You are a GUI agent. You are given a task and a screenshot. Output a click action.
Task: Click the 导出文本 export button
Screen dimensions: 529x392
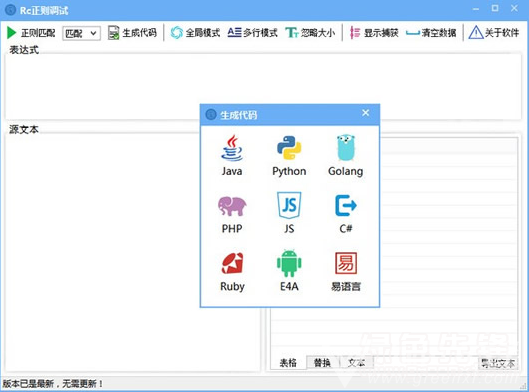click(x=498, y=363)
